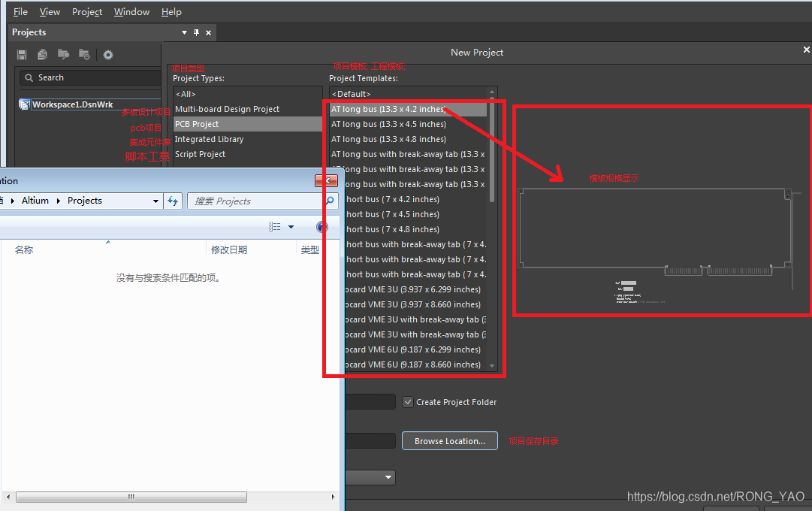812x511 pixels.
Task: Open the Project menu
Action: coord(87,12)
